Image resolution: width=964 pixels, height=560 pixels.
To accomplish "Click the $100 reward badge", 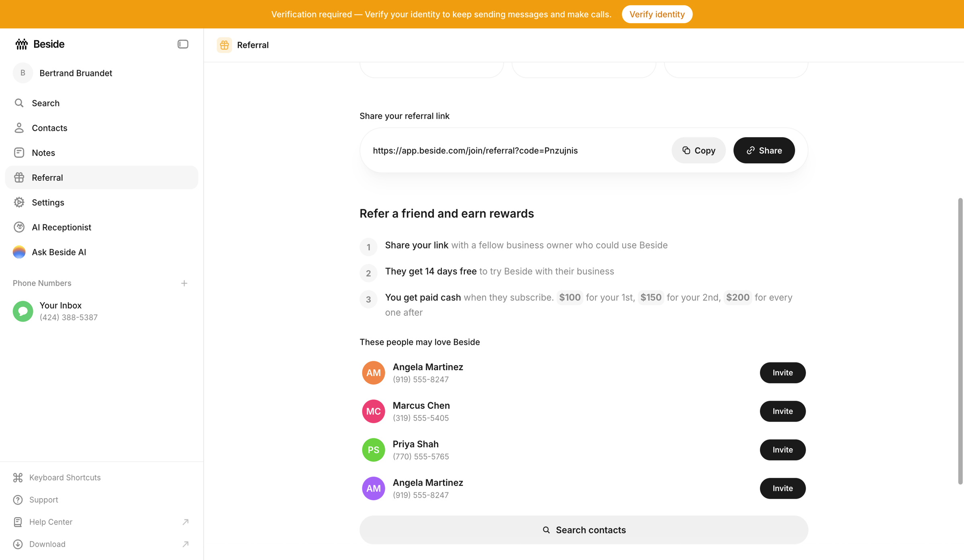I will pyautogui.click(x=570, y=297).
